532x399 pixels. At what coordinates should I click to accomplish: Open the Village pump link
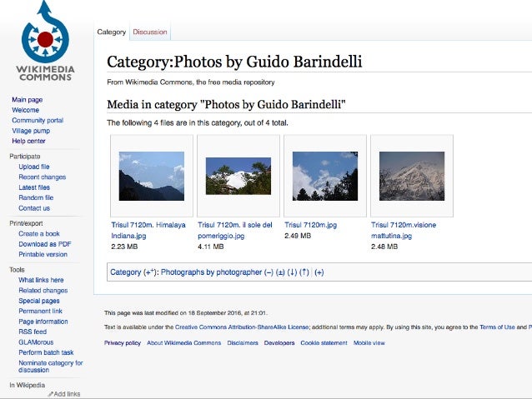(x=31, y=131)
